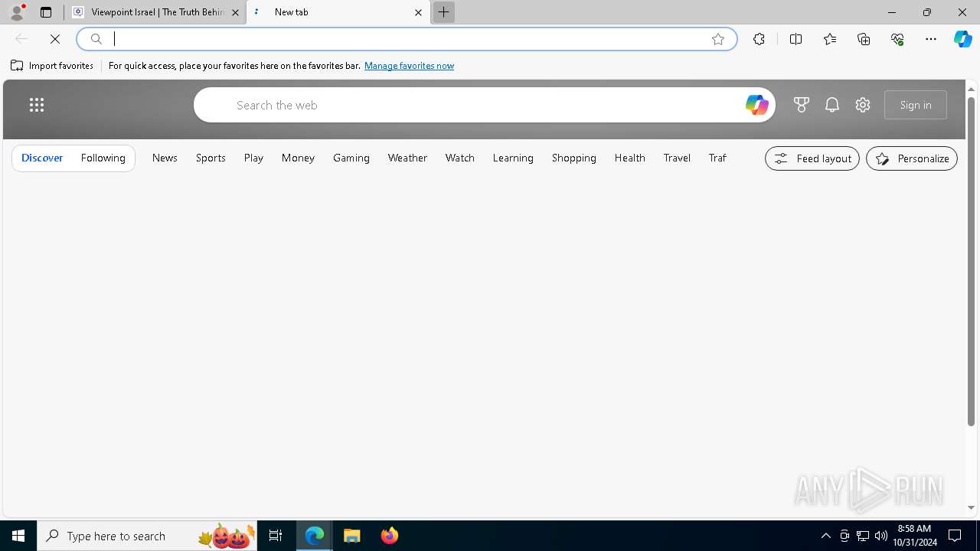Open the volume speaker icon

pyautogui.click(x=881, y=536)
